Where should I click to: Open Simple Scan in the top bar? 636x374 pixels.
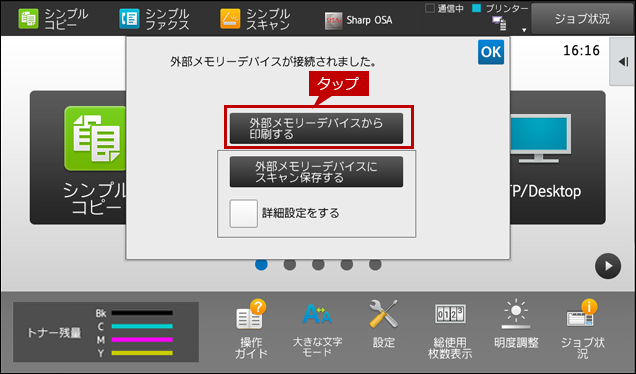point(255,19)
